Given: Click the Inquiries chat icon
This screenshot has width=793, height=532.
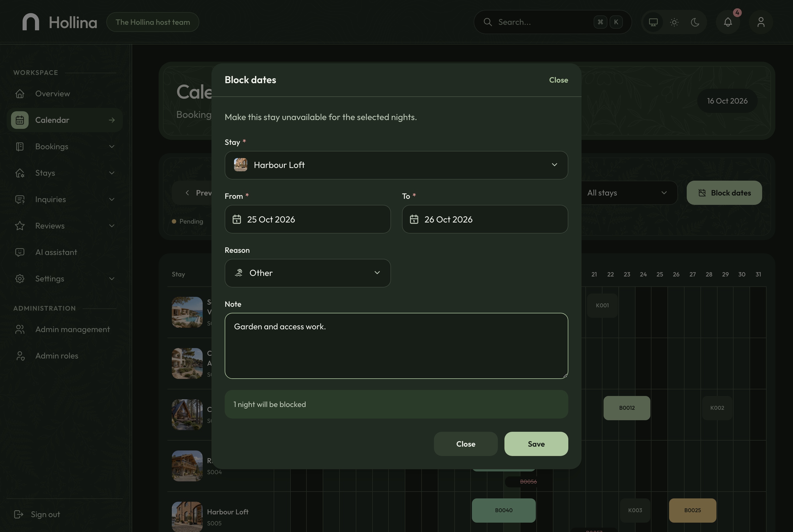Looking at the screenshot, I should click(x=20, y=199).
